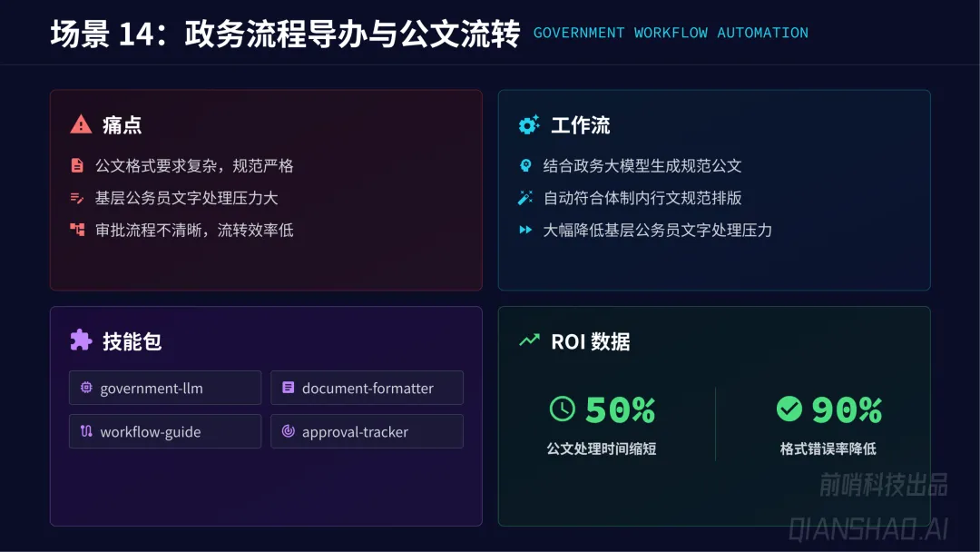Image resolution: width=980 pixels, height=552 pixels.
Task: Select the document-formatter skill chip
Action: click(367, 388)
